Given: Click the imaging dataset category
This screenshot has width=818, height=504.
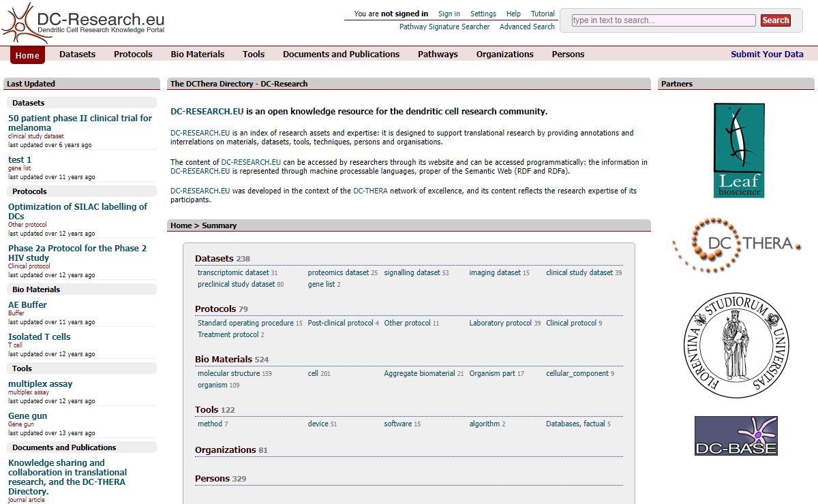Looking at the screenshot, I should pos(495,272).
